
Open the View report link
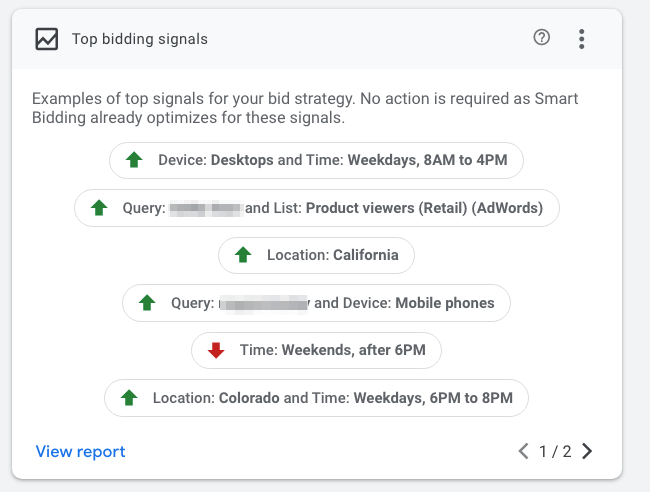pos(80,451)
